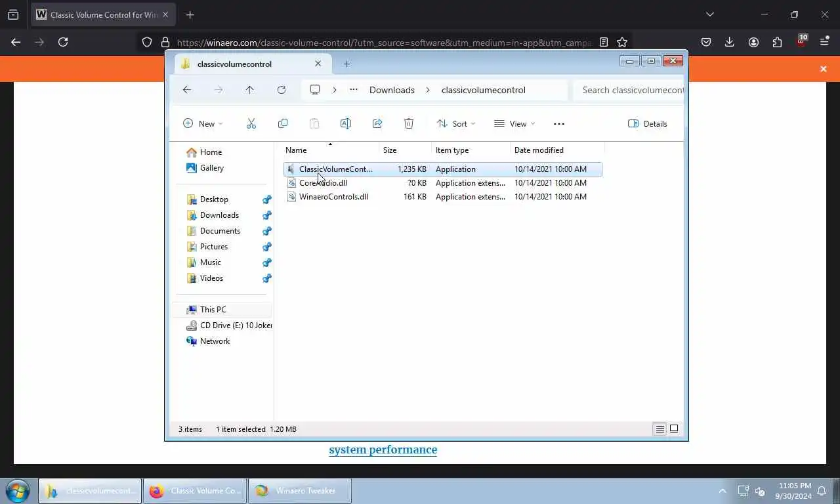Reload the Firefox page

[x=63, y=42]
